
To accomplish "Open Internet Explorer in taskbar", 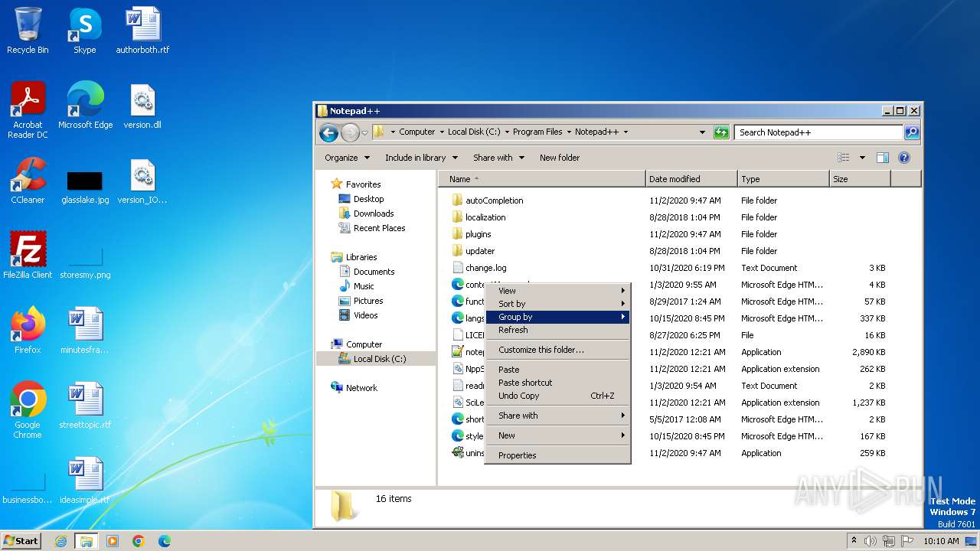I will 60,541.
